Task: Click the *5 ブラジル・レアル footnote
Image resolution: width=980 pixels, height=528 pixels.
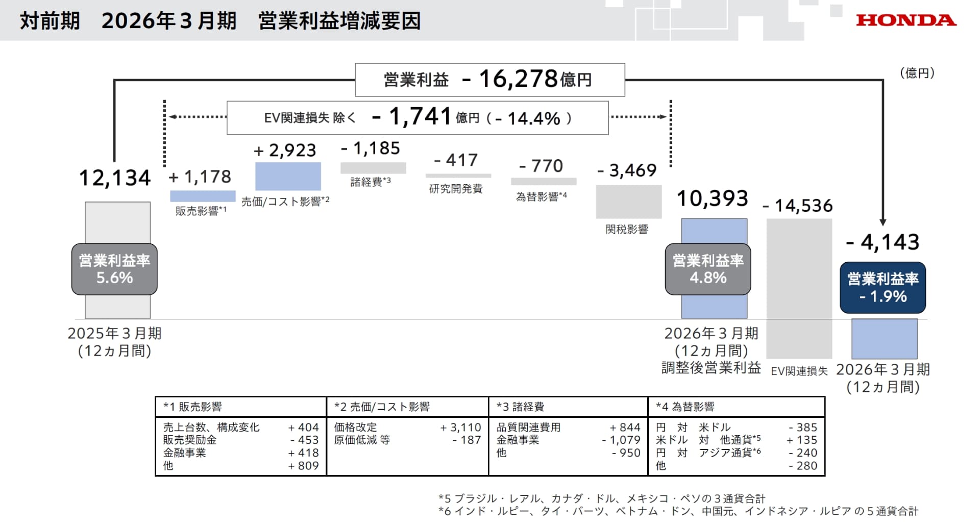Action: tap(602, 498)
